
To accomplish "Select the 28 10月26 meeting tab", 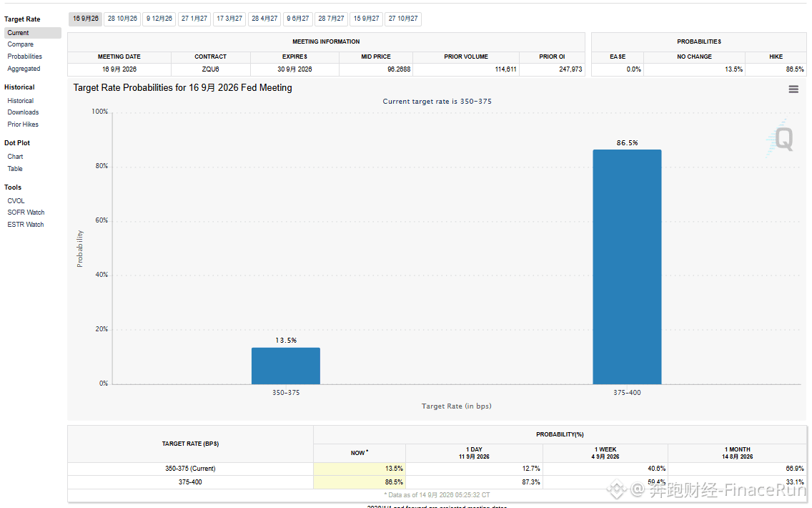I will click(x=122, y=19).
